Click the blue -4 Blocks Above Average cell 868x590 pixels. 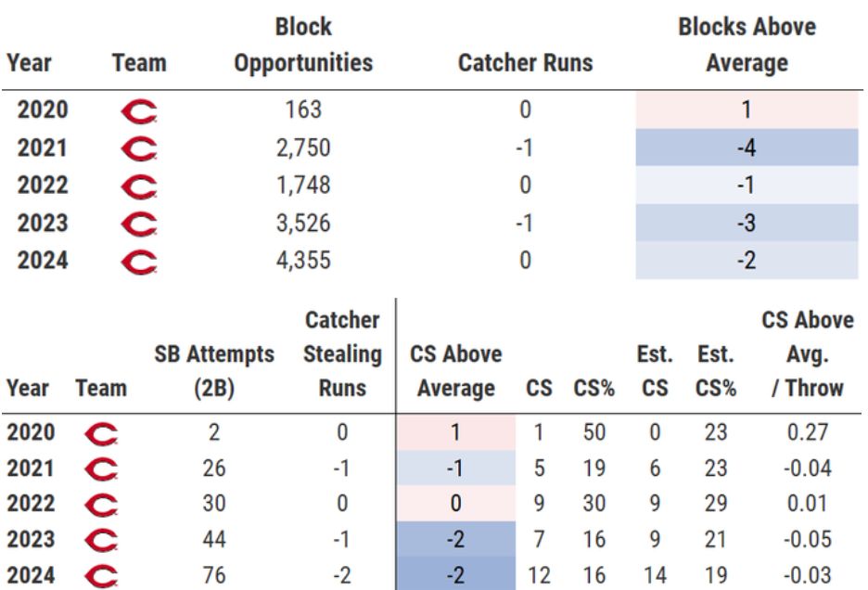pos(746,146)
